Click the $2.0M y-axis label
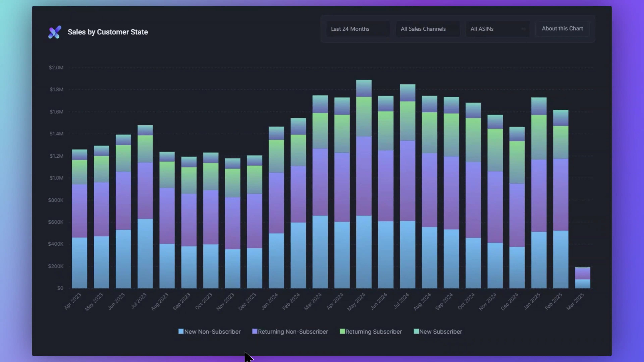The image size is (644, 362). point(56,67)
